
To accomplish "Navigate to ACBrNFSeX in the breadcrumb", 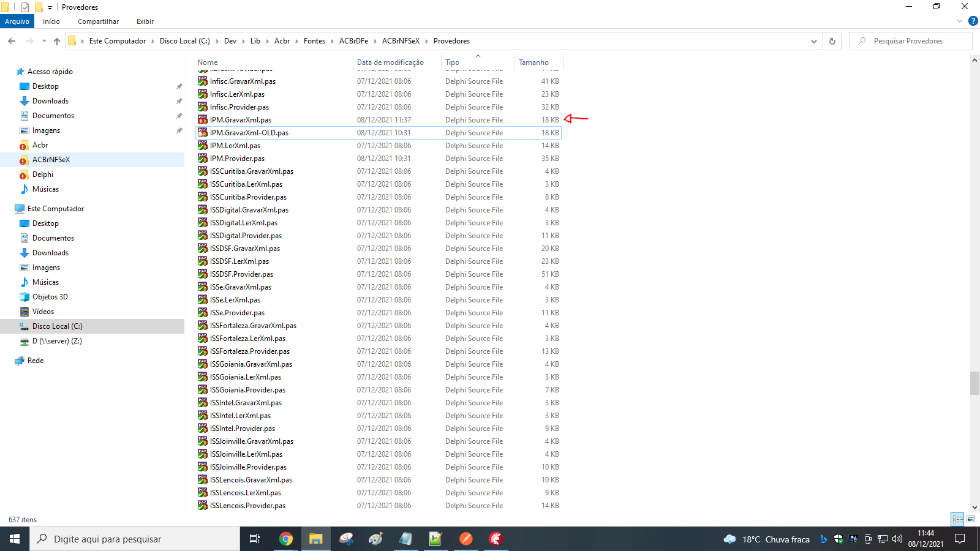I will pyautogui.click(x=401, y=41).
